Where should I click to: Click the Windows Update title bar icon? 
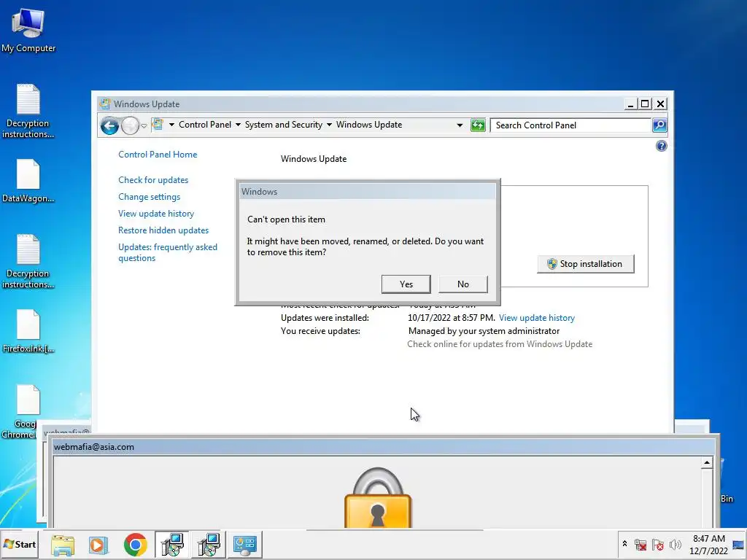(x=104, y=104)
